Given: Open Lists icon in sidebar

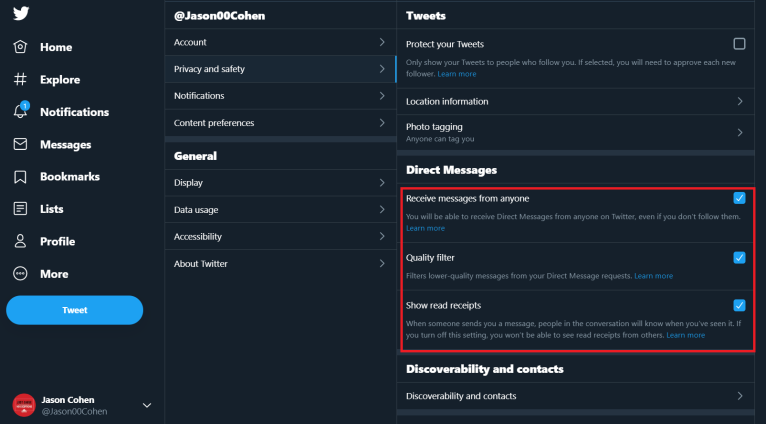Looking at the screenshot, I should pyautogui.click(x=20, y=209).
